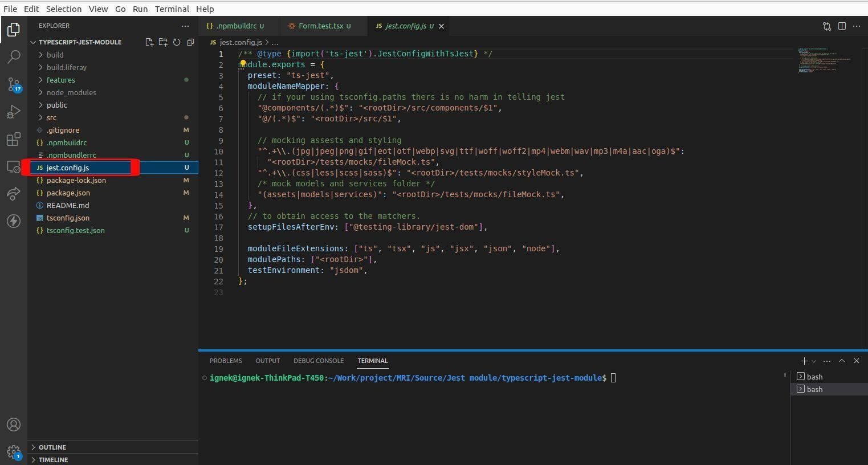This screenshot has height=465, width=868.
Task: Open the Run and Debug view
Action: [14, 112]
